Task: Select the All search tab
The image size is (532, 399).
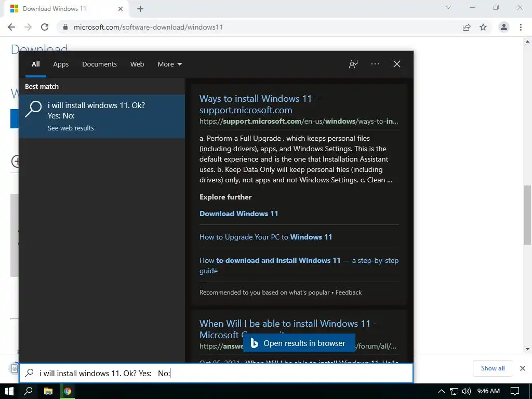Action: click(36, 64)
